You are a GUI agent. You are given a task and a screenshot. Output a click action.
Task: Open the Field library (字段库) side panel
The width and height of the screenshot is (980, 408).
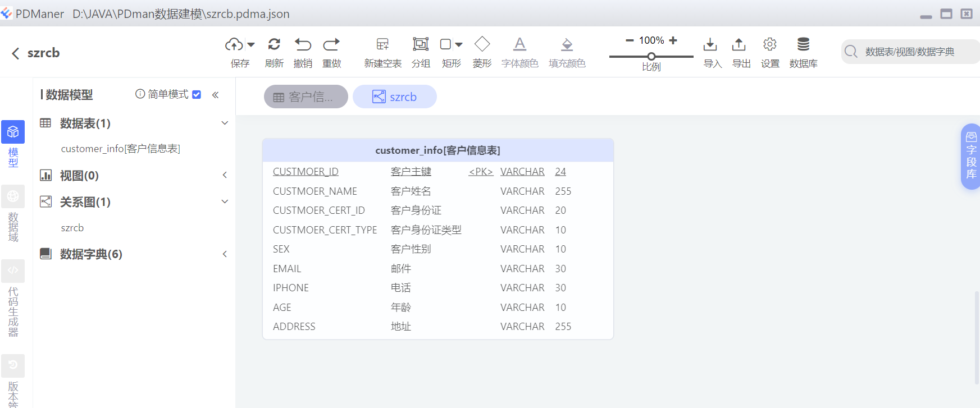[x=971, y=156]
